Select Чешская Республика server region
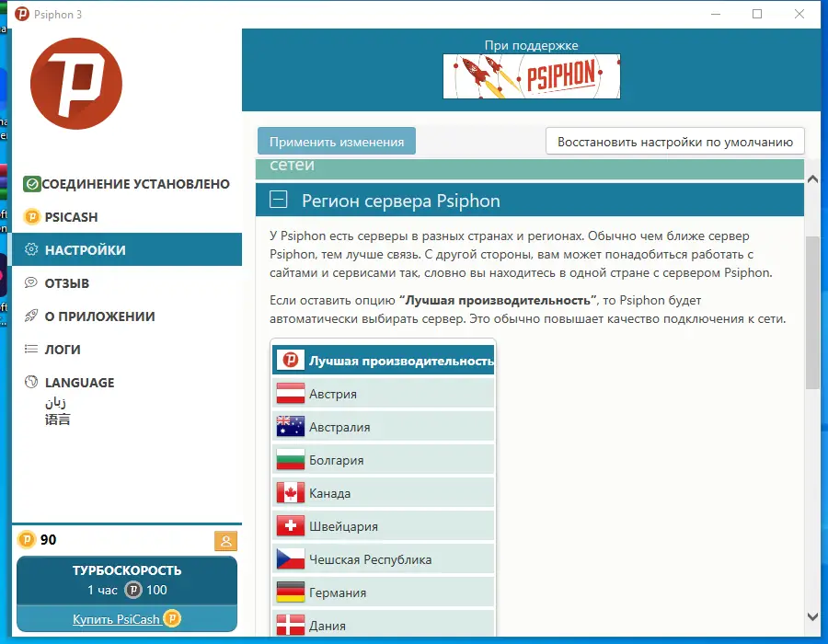 384,559
